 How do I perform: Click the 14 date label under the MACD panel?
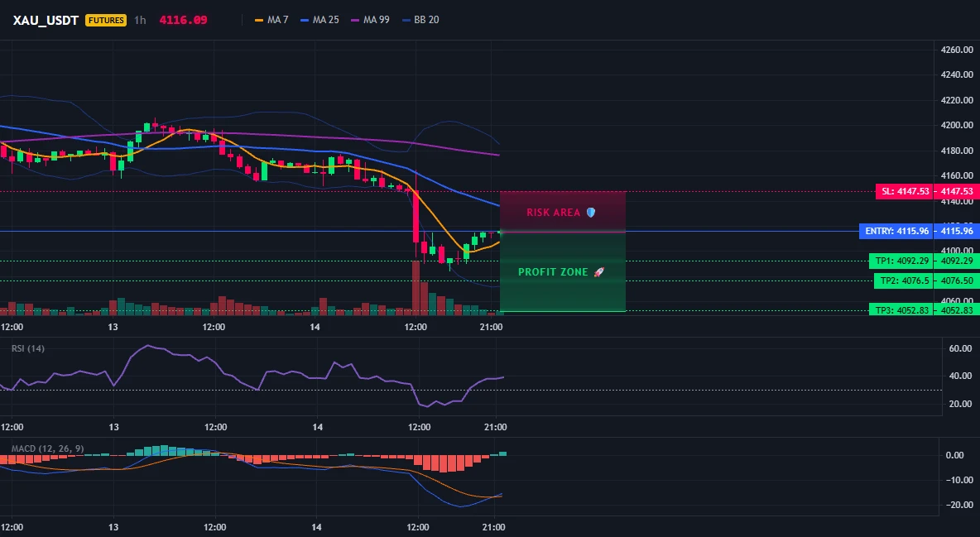[317, 527]
